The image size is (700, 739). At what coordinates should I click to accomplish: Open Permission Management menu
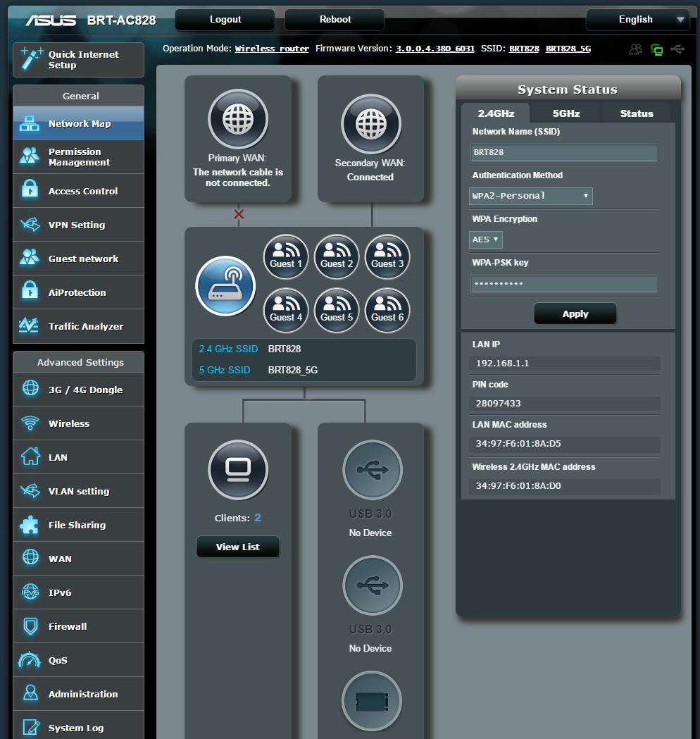79,157
